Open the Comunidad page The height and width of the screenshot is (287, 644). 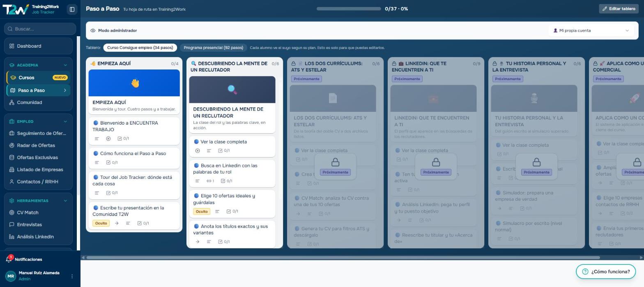tap(38, 102)
